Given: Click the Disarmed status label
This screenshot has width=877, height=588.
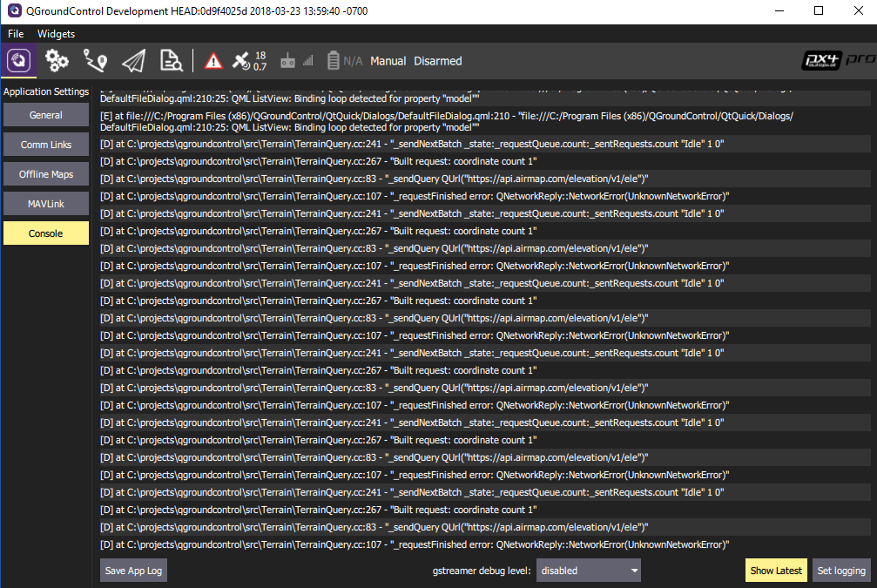Looking at the screenshot, I should tap(438, 61).
